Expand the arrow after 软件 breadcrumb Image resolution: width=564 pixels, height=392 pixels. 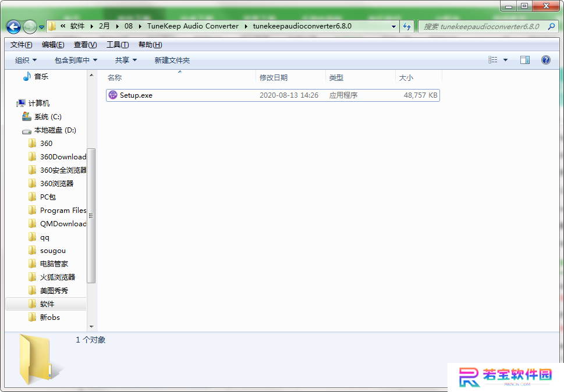coord(92,26)
